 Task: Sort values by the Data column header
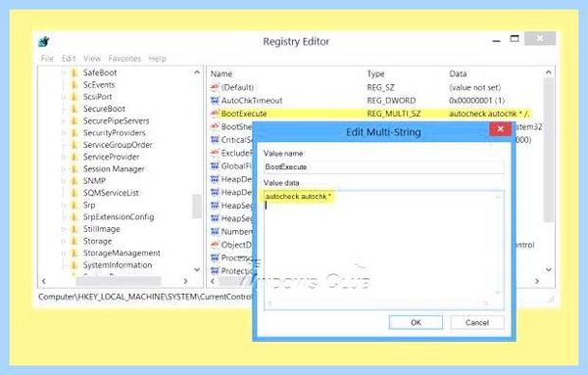458,73
